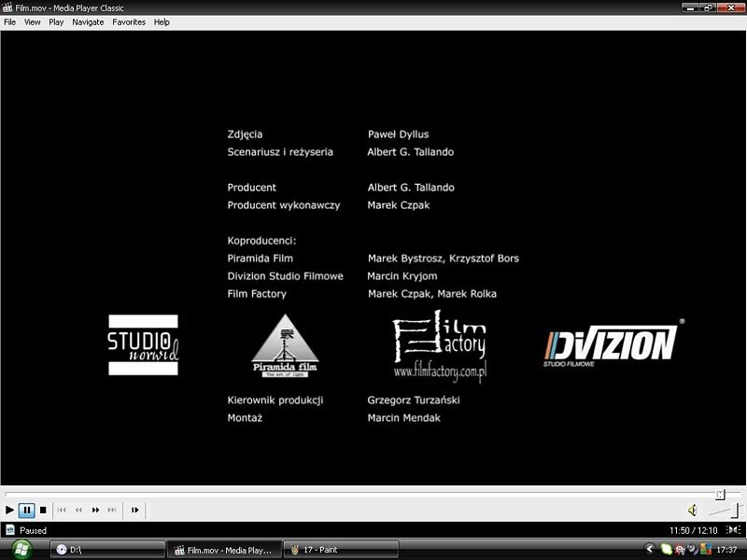Stop the video playback
Viewport: 747px width, 560px height.
43,510
